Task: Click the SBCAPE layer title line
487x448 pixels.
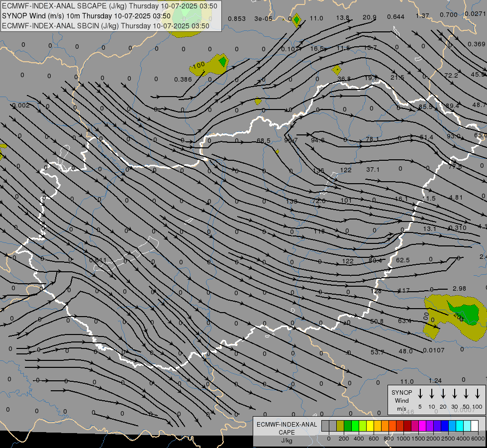Action: pyautogui.click(x=109, y=6)
